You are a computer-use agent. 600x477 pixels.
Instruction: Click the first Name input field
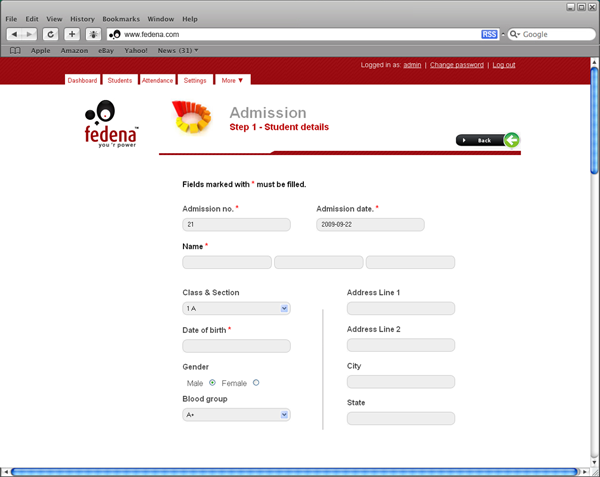[x=227, y=262]
